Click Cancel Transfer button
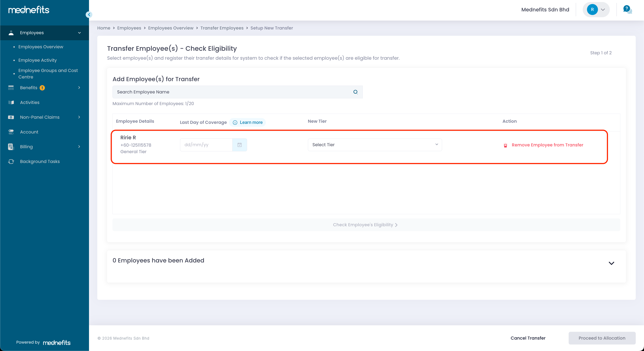This screenshot has width=644, height=351. [528, 338]
